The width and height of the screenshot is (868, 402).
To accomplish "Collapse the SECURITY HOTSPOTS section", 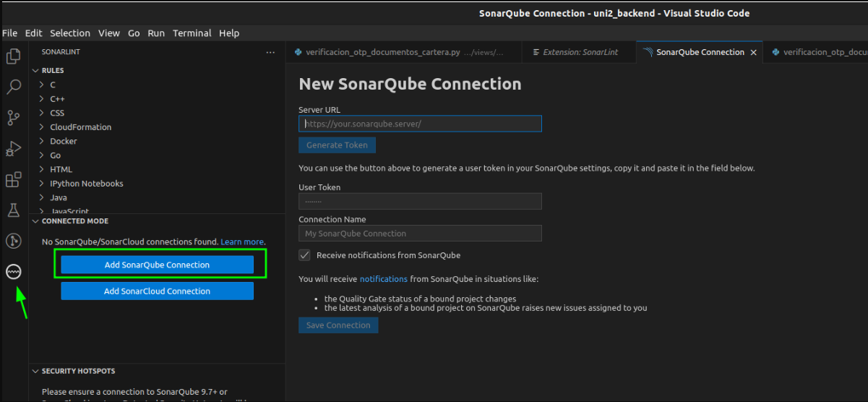I will (157, 371).
